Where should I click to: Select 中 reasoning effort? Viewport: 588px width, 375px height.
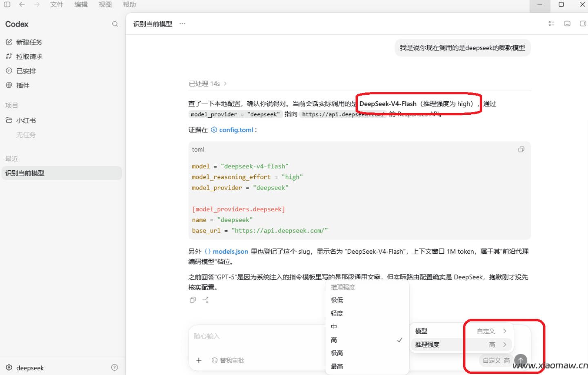367,326
